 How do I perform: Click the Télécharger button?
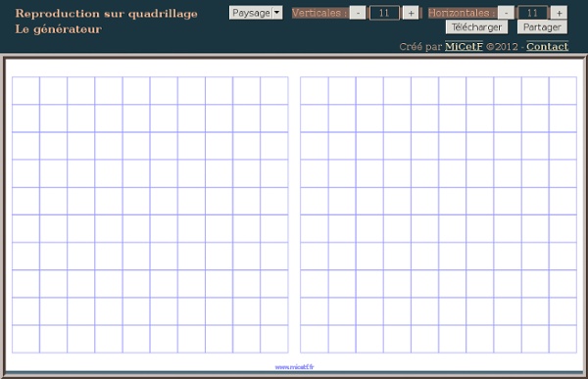pos(476,27)
